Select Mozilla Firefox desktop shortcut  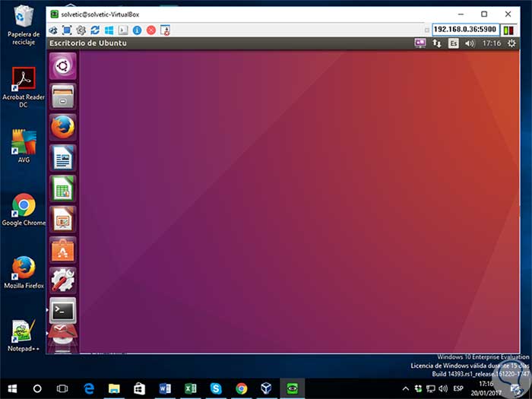click(x=24, y=272)
